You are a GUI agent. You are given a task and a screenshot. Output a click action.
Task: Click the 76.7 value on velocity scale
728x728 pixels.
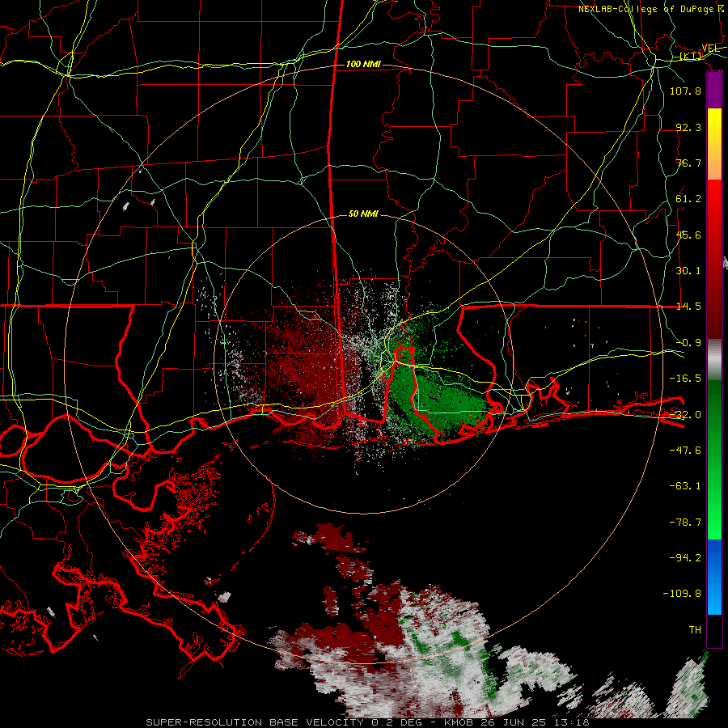[688, 163]
